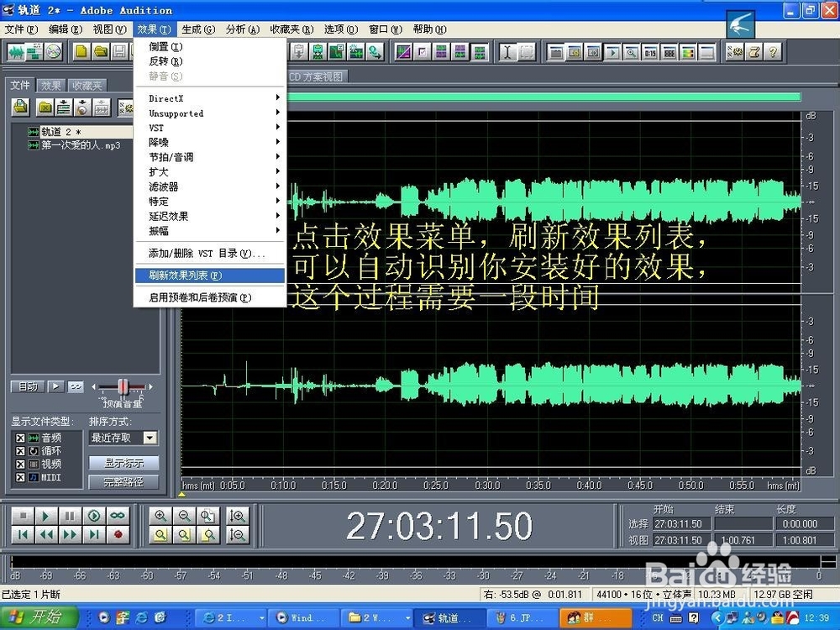The height and width of the screenshot is (630, 840).
Task: Uncheck the 视频 file type checkbox
Action: coord(20,464)
